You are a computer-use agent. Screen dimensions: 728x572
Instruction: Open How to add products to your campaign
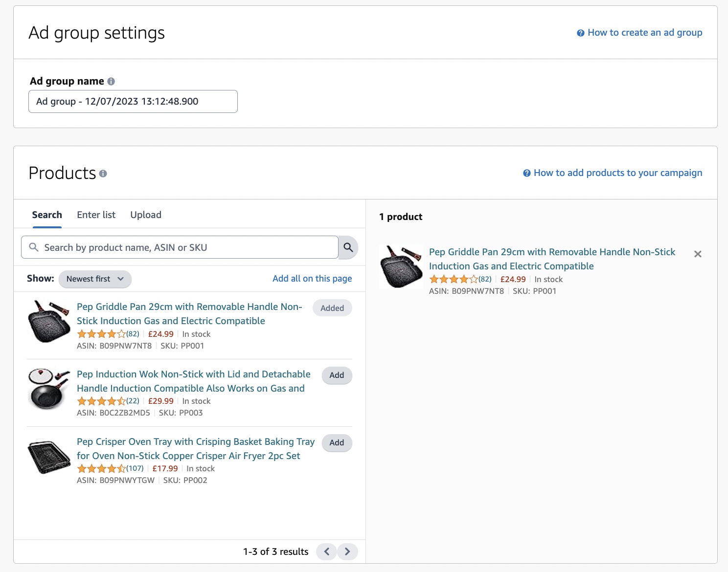pos(618,173)
